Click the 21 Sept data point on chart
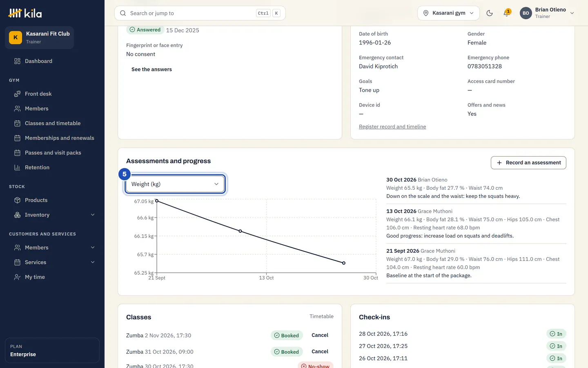Viewport: 588px width, 368px height. (x=157, y=201)
